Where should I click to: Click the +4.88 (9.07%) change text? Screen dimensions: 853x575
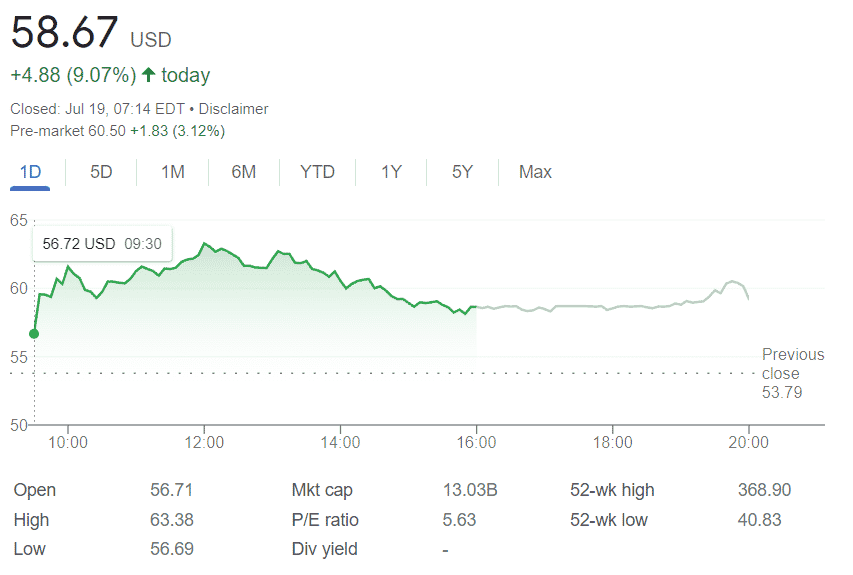click(73, 75)
